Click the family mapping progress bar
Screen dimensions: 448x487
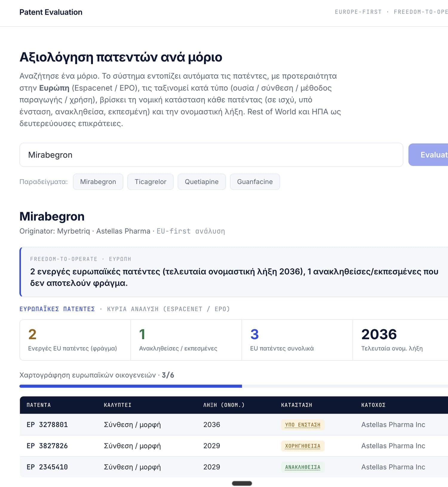pyautogui.click(x=234, y=386)
